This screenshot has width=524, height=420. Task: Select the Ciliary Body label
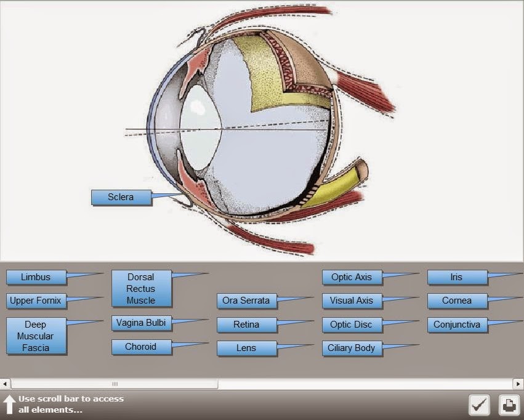click(x=352, y=348)
